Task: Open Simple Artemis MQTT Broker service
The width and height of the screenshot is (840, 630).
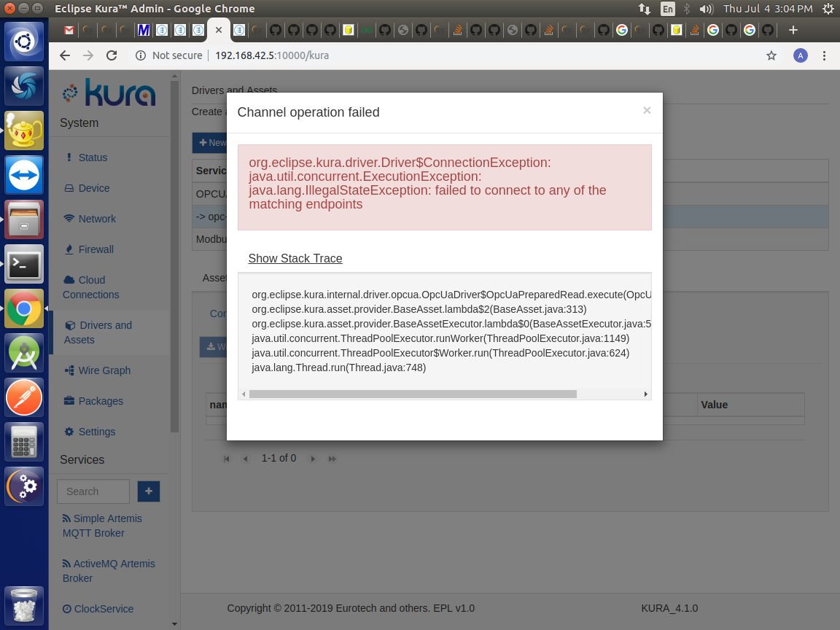Action: (102, 526)
